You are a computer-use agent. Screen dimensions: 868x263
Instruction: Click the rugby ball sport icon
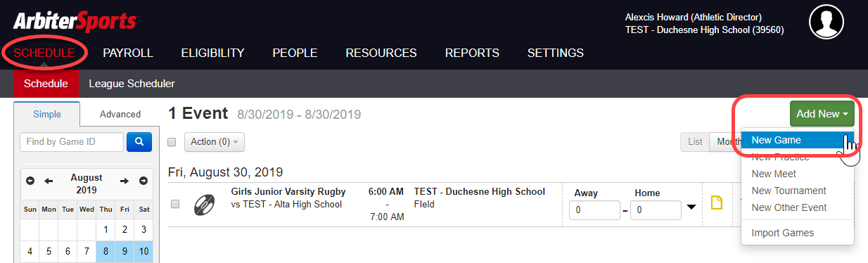click(x=204, y=205)
